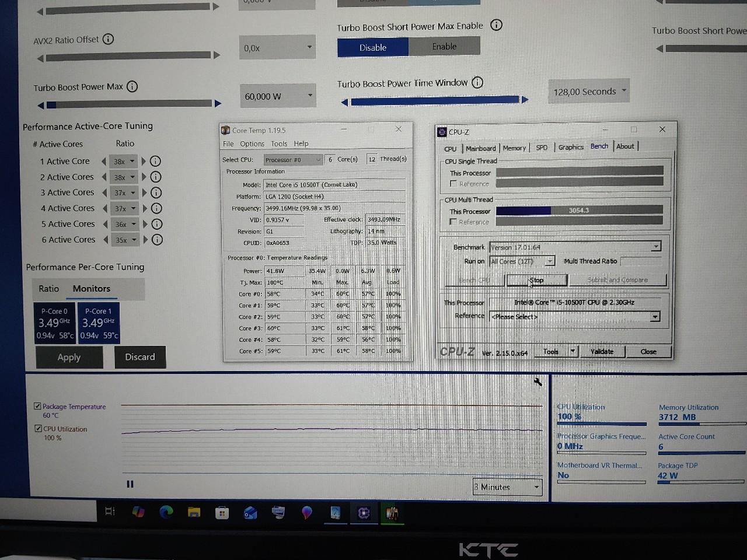
Task: Open the Options menu in Core Temp
Action: 252,143
